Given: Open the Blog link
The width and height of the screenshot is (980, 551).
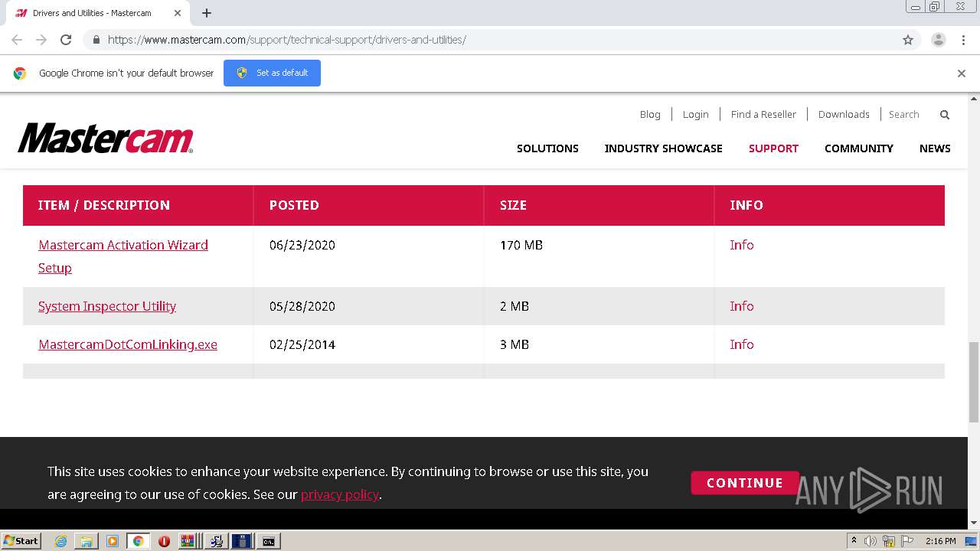Looking at the screenshot, I should pos(650,114).
